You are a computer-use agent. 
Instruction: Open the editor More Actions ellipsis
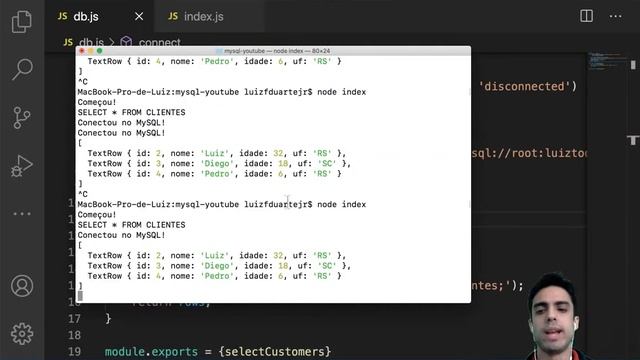coord(615,17)
